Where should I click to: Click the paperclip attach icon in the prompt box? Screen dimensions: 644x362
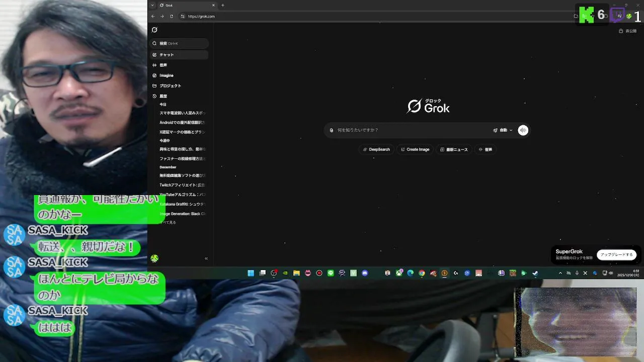(x=332, y=130)
